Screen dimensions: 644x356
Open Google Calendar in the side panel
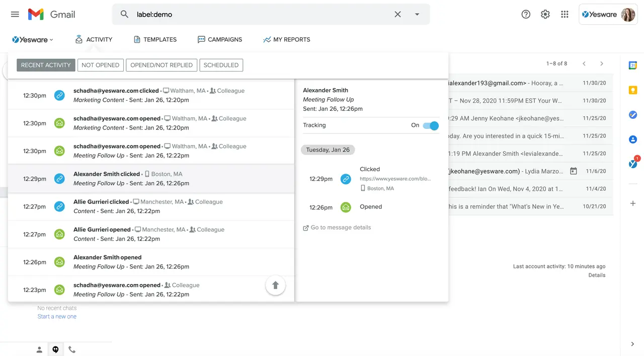tap(633, 65)
